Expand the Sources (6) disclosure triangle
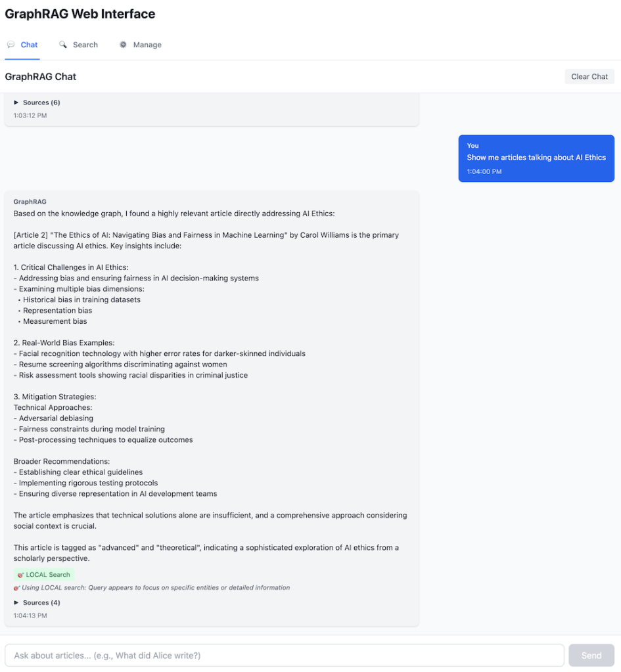This screenshot has width=621, height=672. (16, 102)
